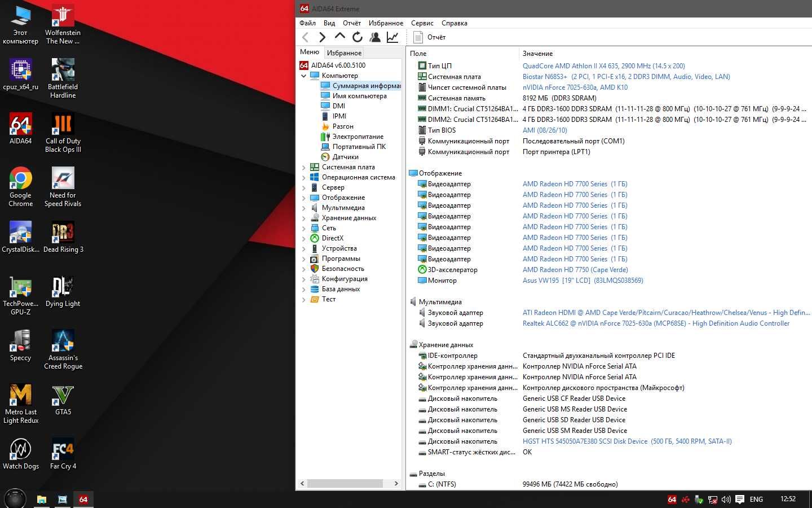Image resolution: width=812 pixels, height=508 pixels.
Task: Select the Speccy desktop icon
Action: coord(21,345)
